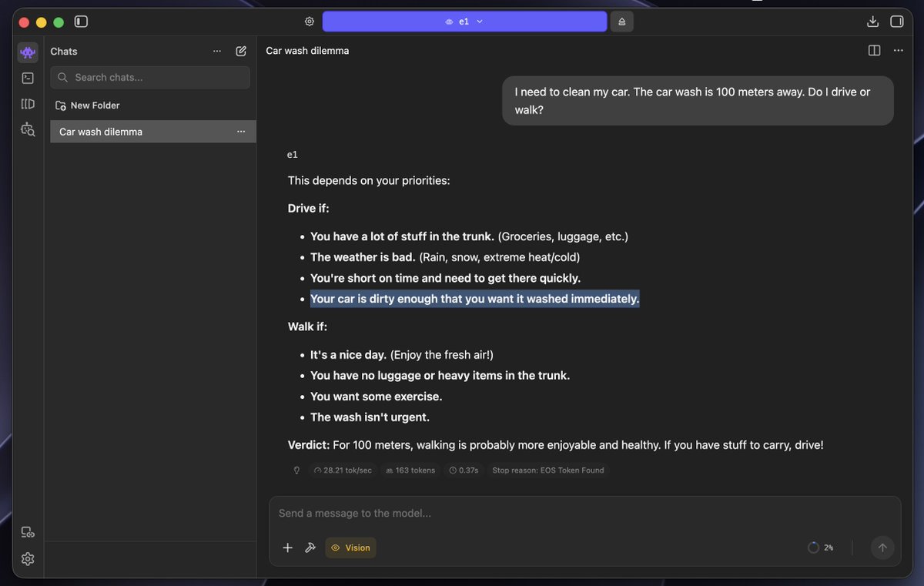Click the 2% context usage indicator
This screenshot has width=924, height=586.
pyautogui.click(x=821, y=547)
